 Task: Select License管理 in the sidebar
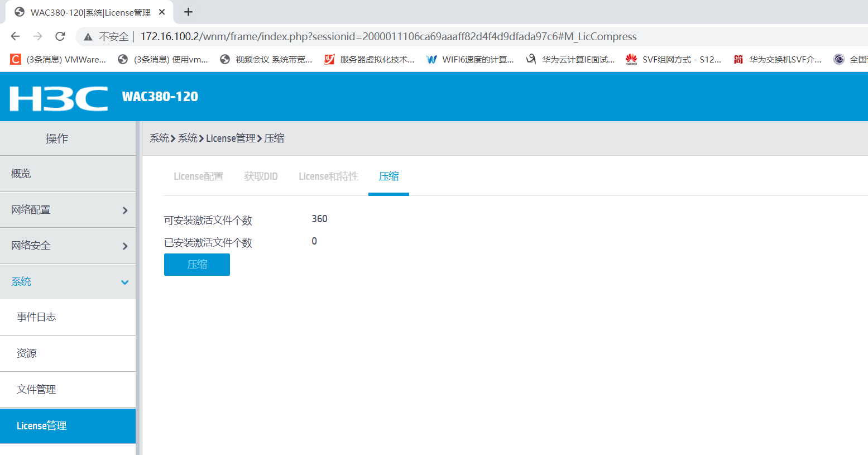tap(68, 426)
